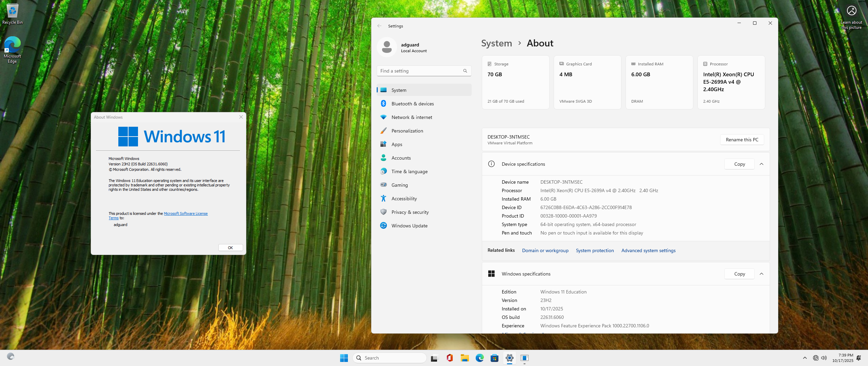Launch File Explorer from taskbar
868x366 pixels.
(465, 358)
